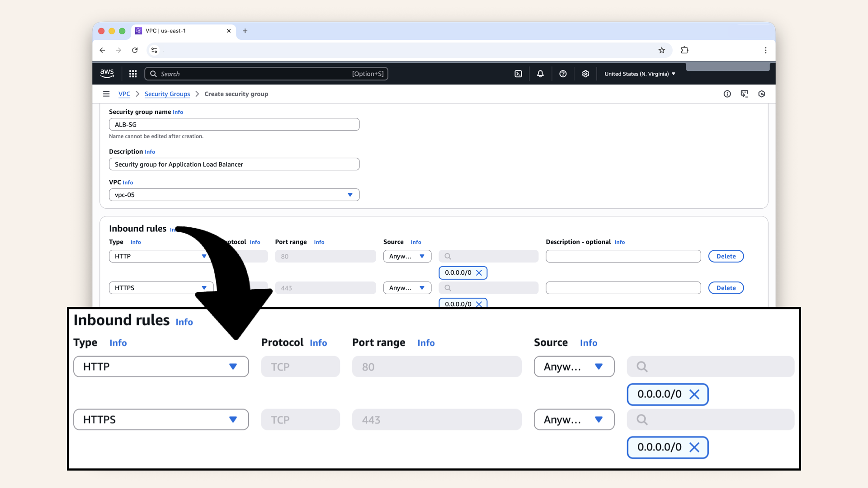The width and height of the screenshot is (868, 488).
Task: Click the feedback icon in the header
Action: tap(745, 94)
